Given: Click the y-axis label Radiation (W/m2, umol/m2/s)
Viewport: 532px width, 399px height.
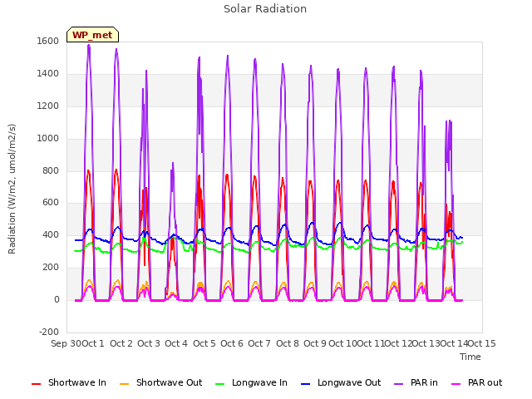Looking at the screenshot, I should (x=12, y=189).
